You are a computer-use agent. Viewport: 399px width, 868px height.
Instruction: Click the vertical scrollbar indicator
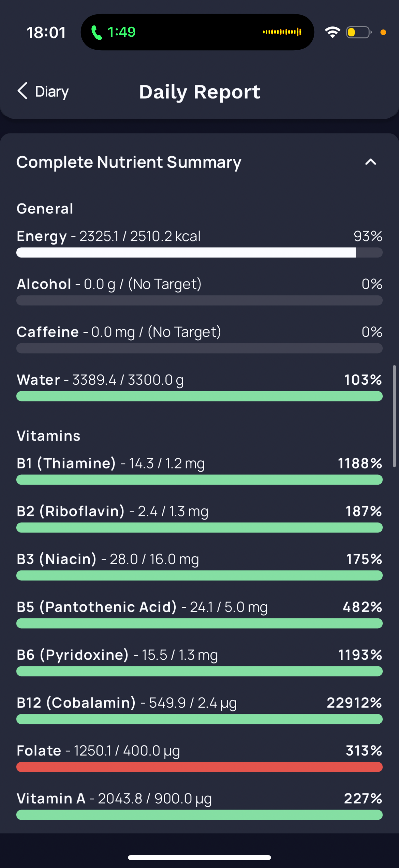pyautogui.click(x=394, y=416)
